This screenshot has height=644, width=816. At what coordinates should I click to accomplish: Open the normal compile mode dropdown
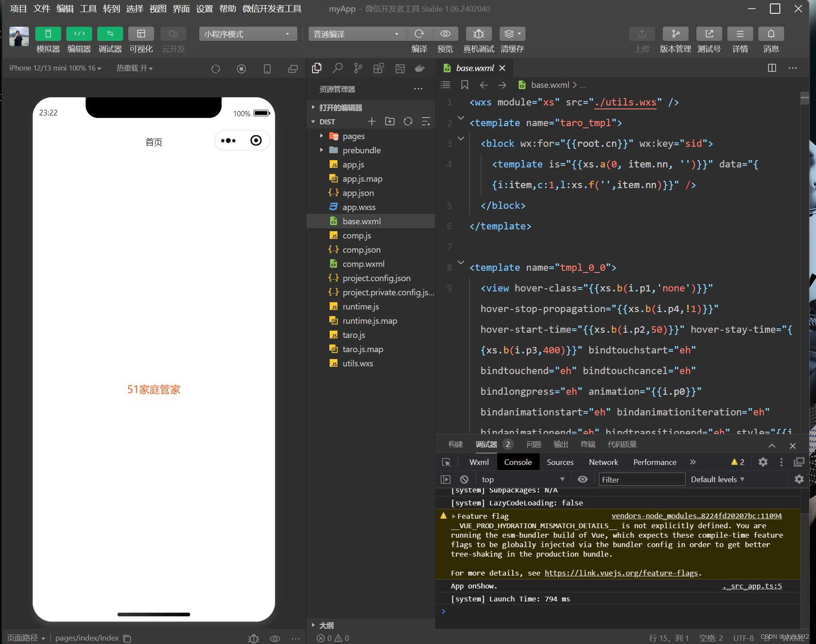pyautogui.click(x=357, y=34)
